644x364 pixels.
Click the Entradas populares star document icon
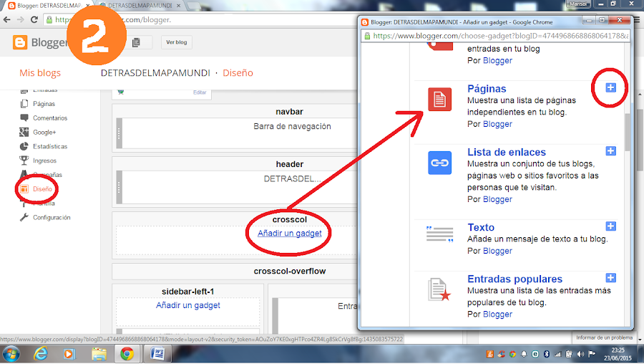coord(439,289)
